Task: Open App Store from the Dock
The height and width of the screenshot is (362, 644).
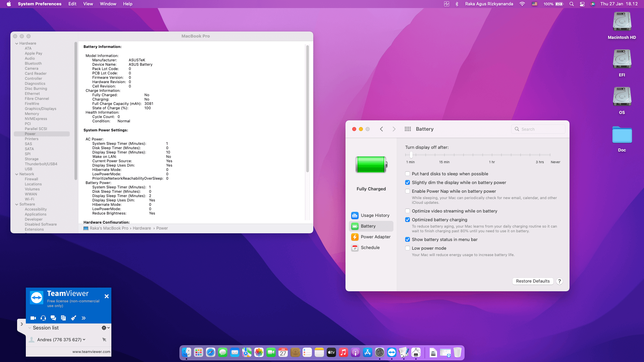Action: (x=368, y=353)
